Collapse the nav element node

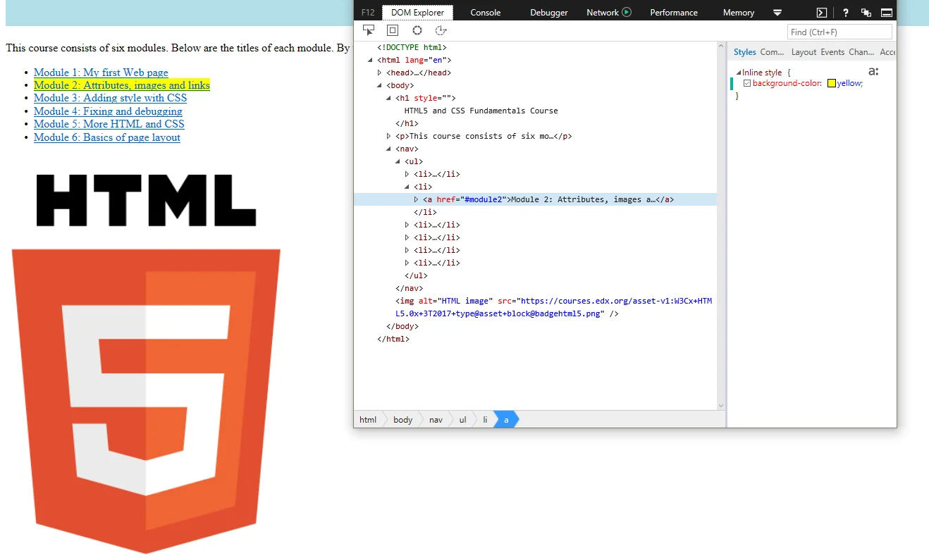pos(388,149)
